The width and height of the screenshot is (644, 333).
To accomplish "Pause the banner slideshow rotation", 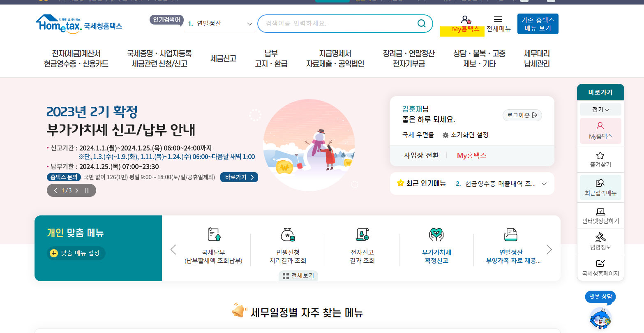I will (87, 190).
